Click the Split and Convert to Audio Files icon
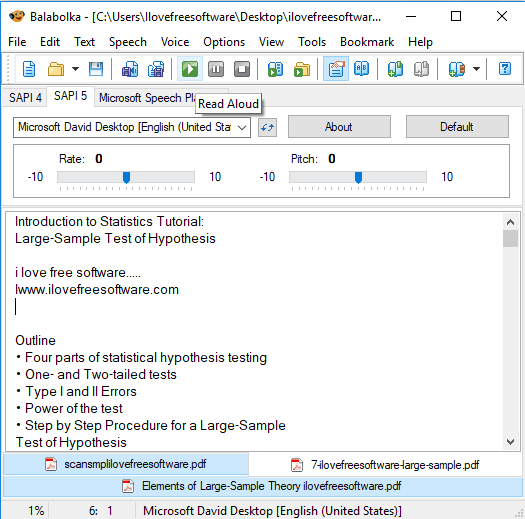The height and width of the screenshot is (519, 525). click(156, 69)
